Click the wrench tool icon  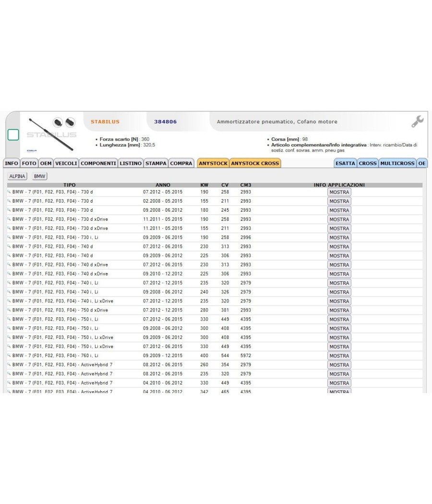(x=417, y=121)
